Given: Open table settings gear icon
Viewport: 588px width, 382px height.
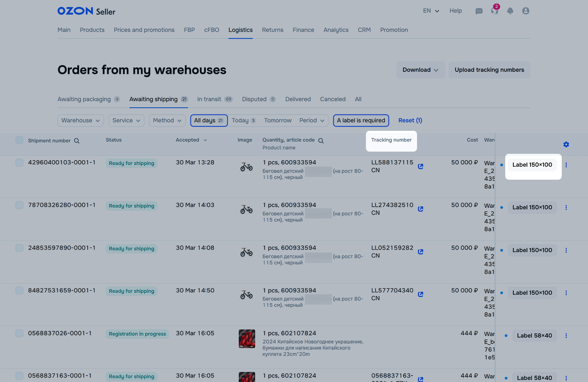Looking at the screenshot, I should click(566, 144).
